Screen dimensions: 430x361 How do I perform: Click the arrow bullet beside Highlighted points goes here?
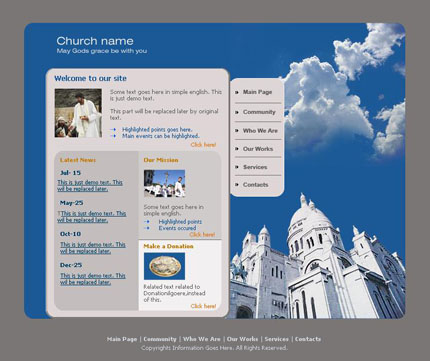click(113, 129)
